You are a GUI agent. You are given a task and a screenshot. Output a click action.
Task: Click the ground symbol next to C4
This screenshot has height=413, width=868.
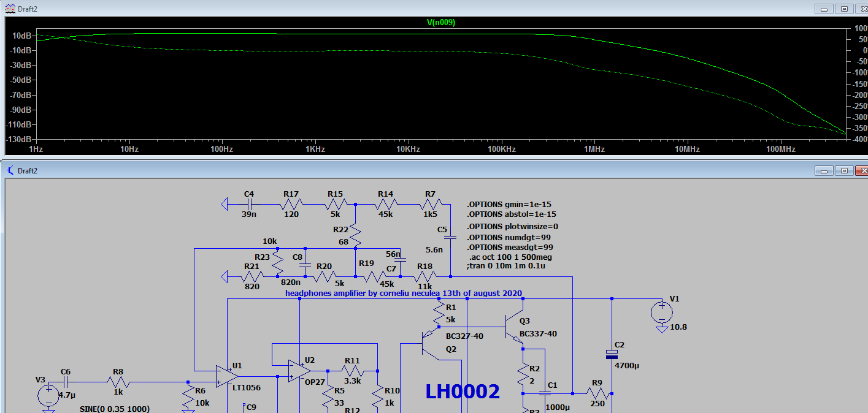click(225, 203)
